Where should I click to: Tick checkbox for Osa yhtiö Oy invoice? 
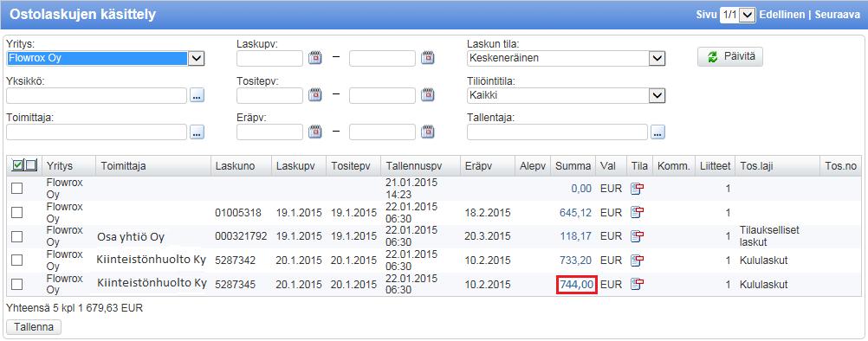tap(17, 236)
